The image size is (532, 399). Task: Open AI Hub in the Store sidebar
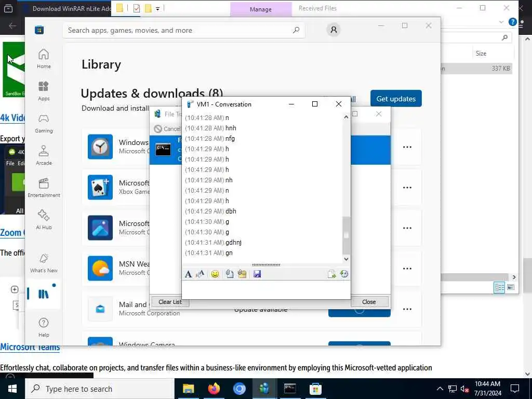click(x=44, y=220)
